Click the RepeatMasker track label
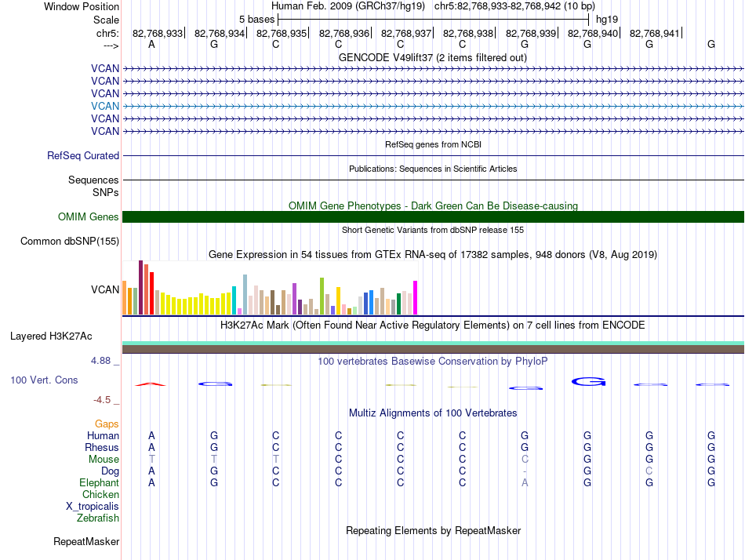745x560 pixels. tap(86, 542)
